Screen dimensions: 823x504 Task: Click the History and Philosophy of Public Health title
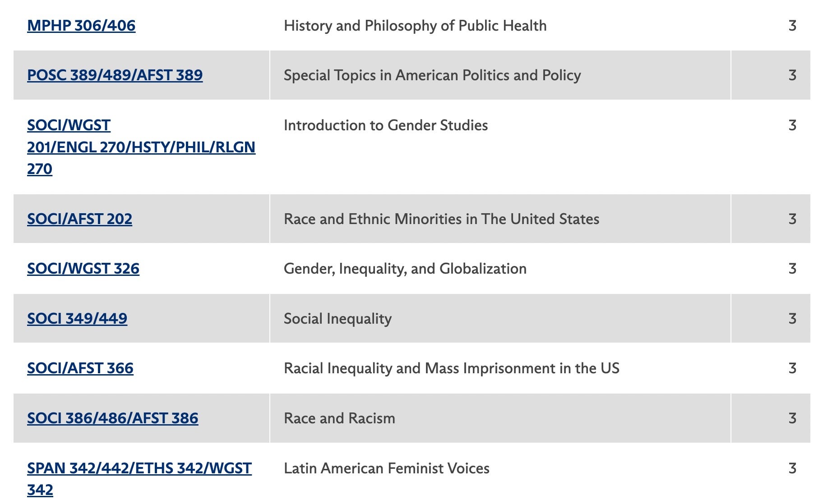[415, 26]
